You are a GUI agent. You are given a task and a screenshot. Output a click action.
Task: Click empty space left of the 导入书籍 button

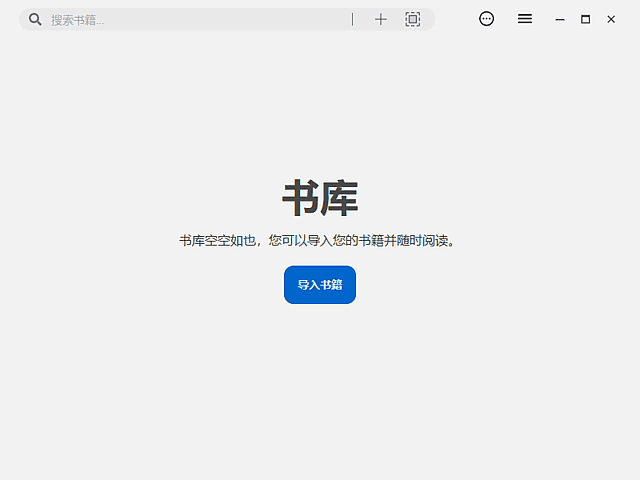180,285
